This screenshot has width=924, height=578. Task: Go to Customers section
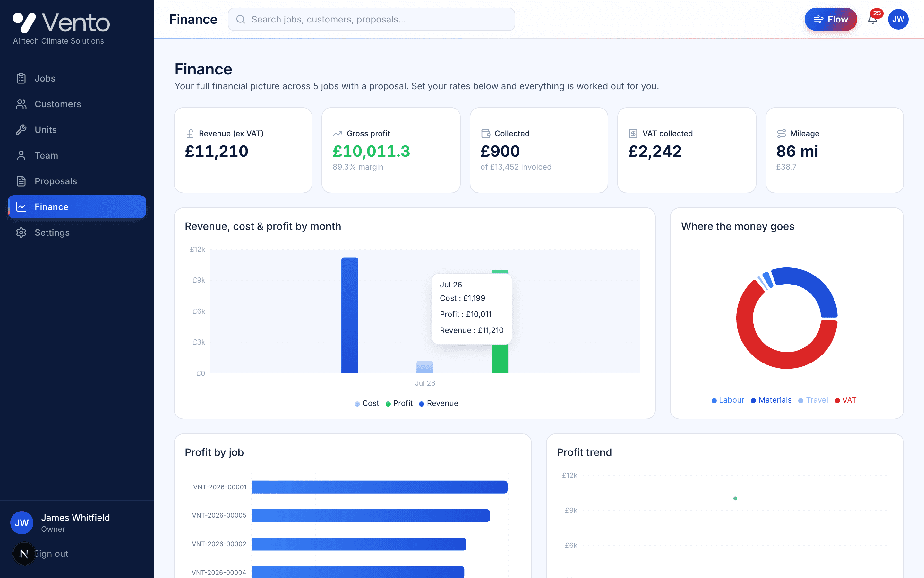click(x=77, y=104)
